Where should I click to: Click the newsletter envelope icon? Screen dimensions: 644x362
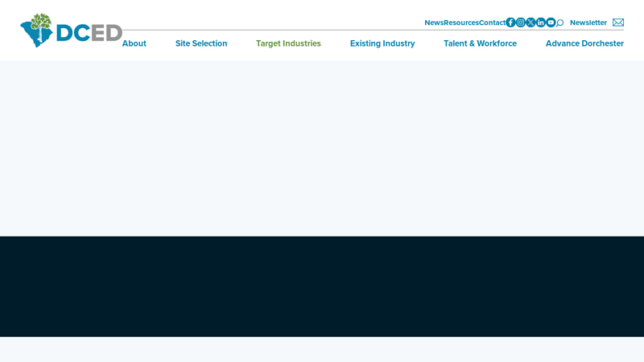(618, 23)
